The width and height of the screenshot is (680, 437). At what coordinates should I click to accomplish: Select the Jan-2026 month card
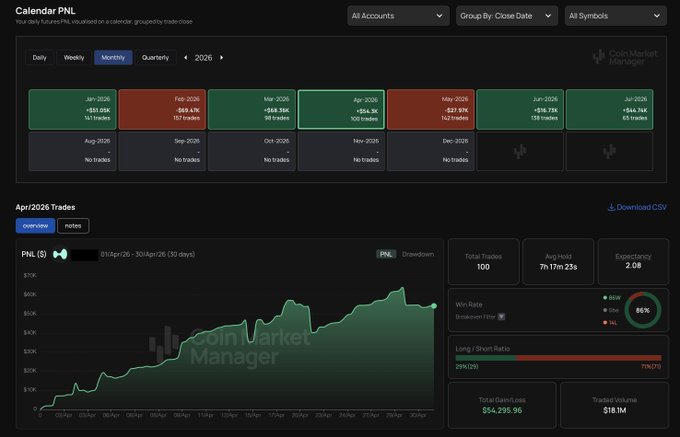(x=72, y=110)
